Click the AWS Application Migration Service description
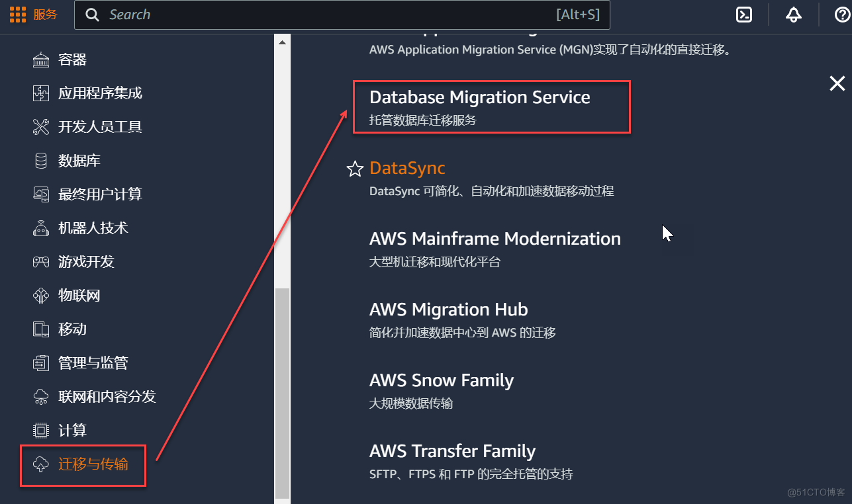The width and height of the screenshot is (852, 504). pyautogui.click(x=550, y=50)
